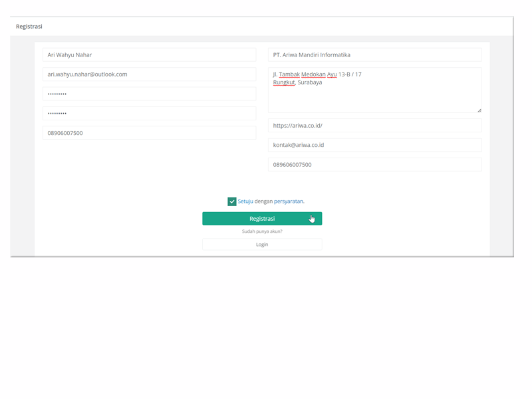Select the second password confirmation field
The height and width of the screenshot is (399, 532).
[149, 114]
